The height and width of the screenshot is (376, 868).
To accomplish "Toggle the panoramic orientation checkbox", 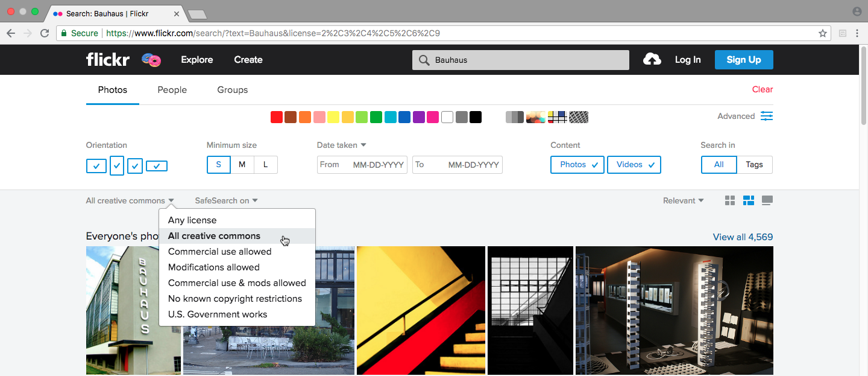I will pyautogui.click(x=157, y=165).
